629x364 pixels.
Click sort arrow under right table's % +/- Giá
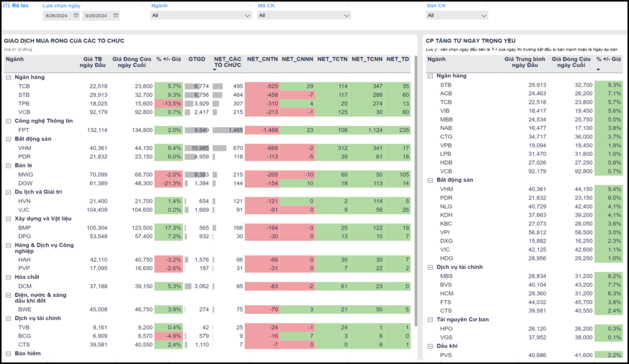click(x=599, y=69)
